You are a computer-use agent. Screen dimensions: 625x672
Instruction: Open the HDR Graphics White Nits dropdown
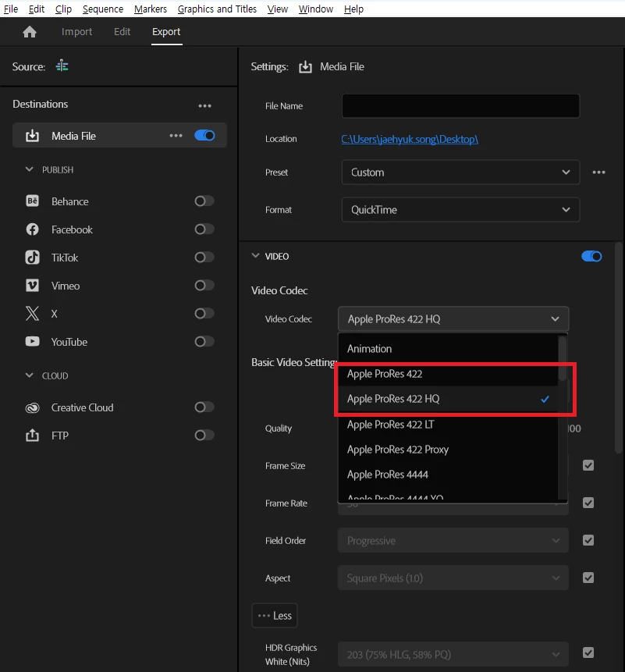(453, 654)
